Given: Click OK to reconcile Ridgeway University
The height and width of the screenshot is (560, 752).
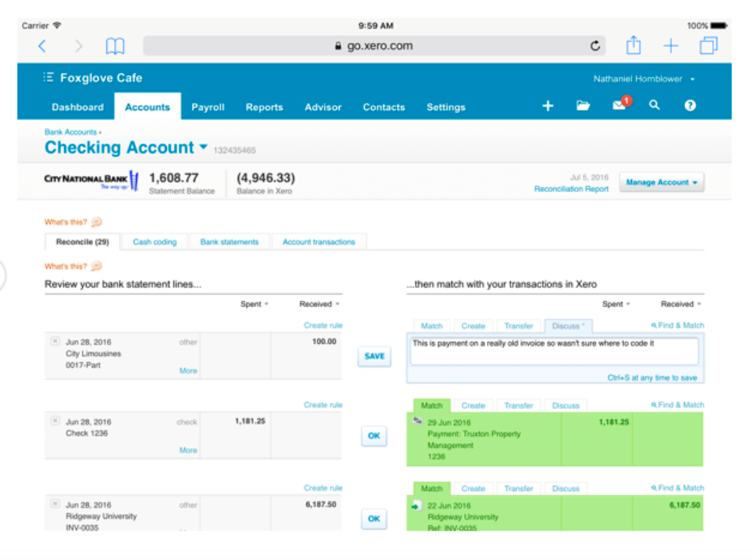Looking at the screenshot, I should coord(374,519).
